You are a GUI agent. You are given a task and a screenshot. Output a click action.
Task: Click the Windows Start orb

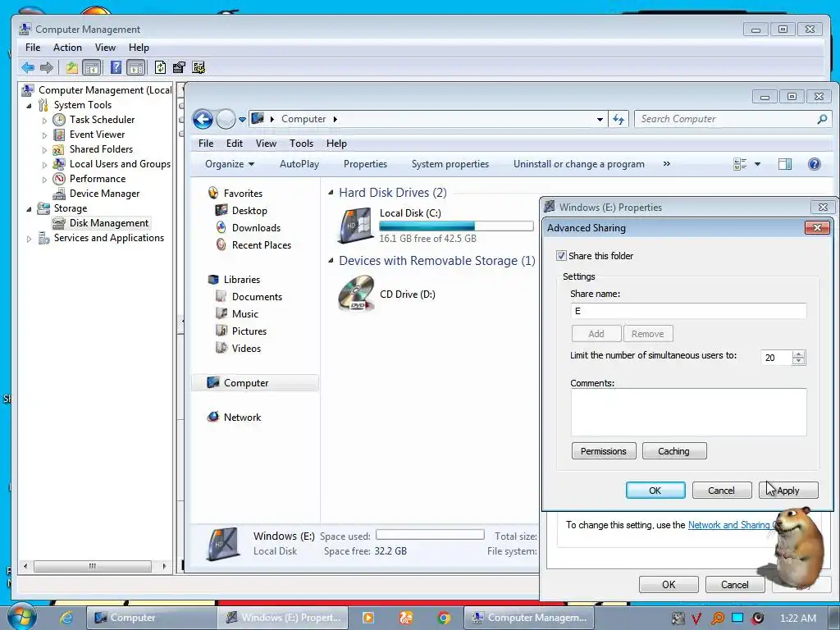tap(21, 617)
